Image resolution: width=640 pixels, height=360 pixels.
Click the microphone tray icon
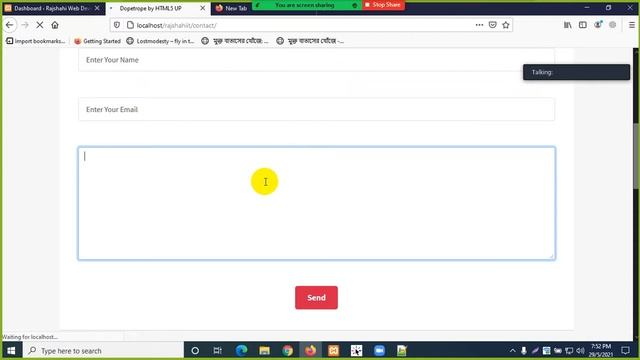tap(524, 351)
